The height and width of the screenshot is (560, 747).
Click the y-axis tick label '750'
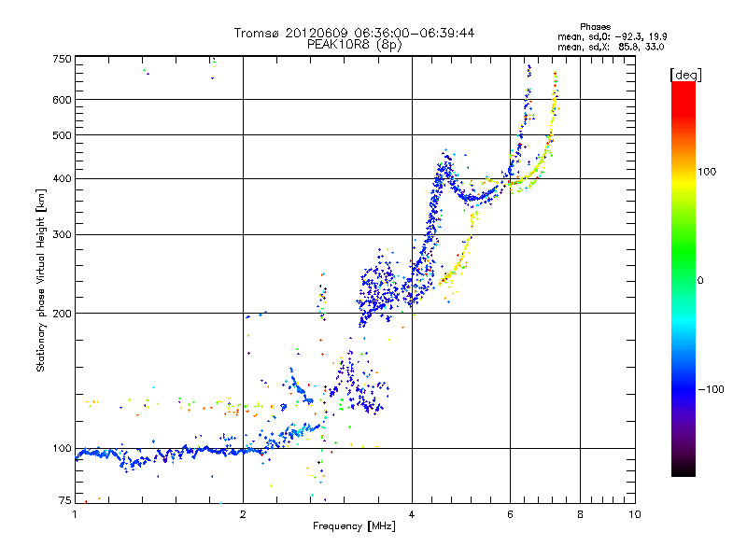point(62,59)
